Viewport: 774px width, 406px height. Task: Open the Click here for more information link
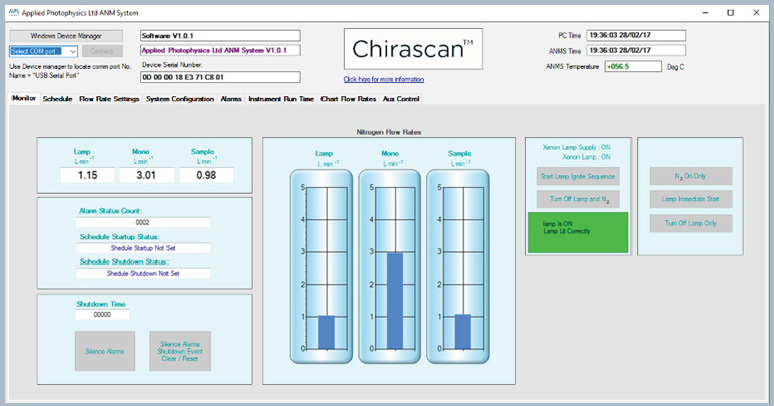click(384, 79)
